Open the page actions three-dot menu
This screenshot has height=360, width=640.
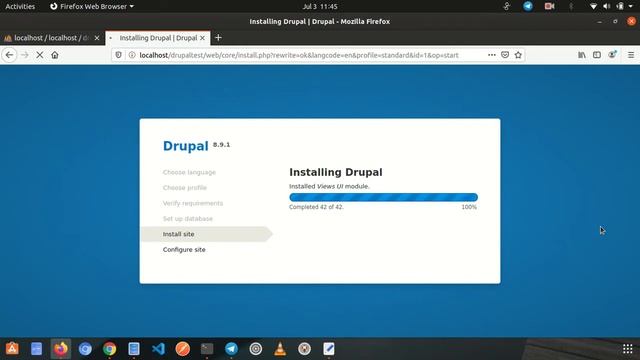tap(491, 55)
